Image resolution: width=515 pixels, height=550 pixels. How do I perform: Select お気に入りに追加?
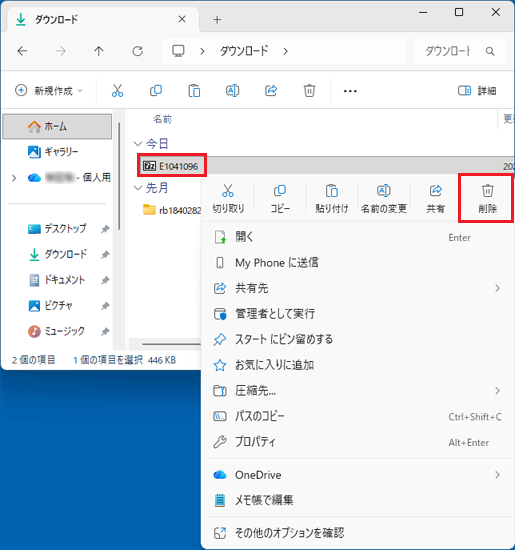(357, 365)
